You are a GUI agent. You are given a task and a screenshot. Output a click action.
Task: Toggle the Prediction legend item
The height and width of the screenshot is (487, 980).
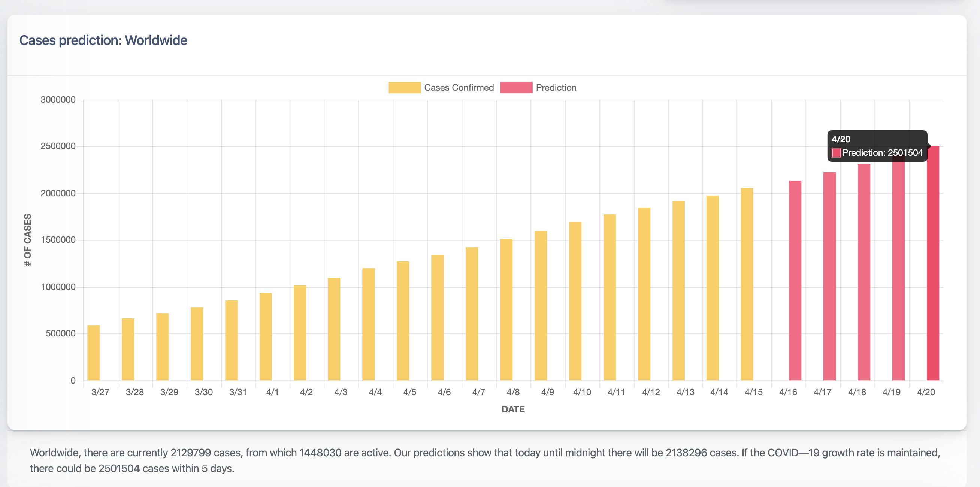pyautogui.click(x=556, y=88)
